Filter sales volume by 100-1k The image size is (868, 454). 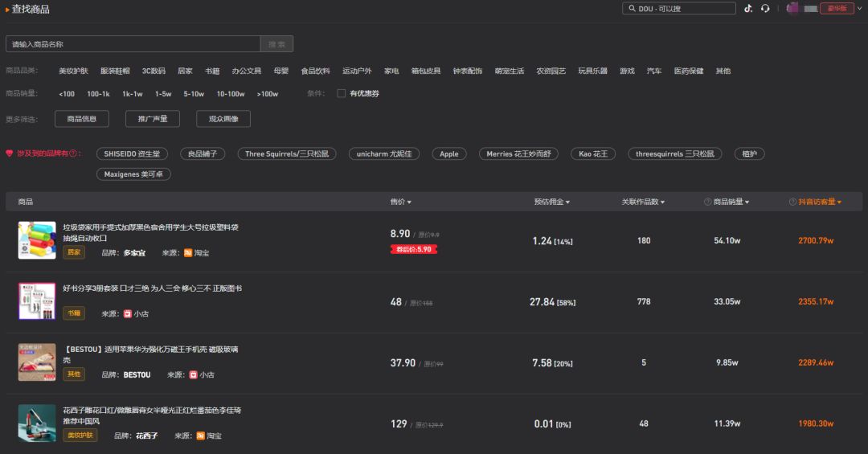pyautogui.click(x=98, y=93)
